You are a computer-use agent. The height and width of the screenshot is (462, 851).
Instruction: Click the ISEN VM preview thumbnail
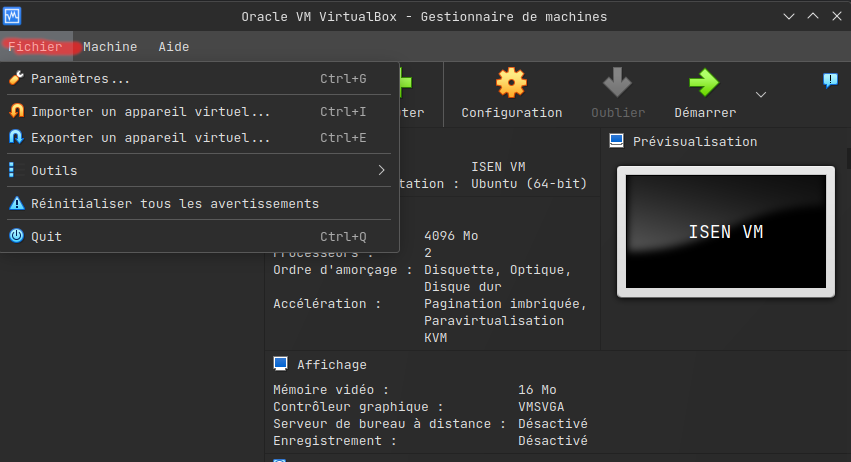[726, 232]
